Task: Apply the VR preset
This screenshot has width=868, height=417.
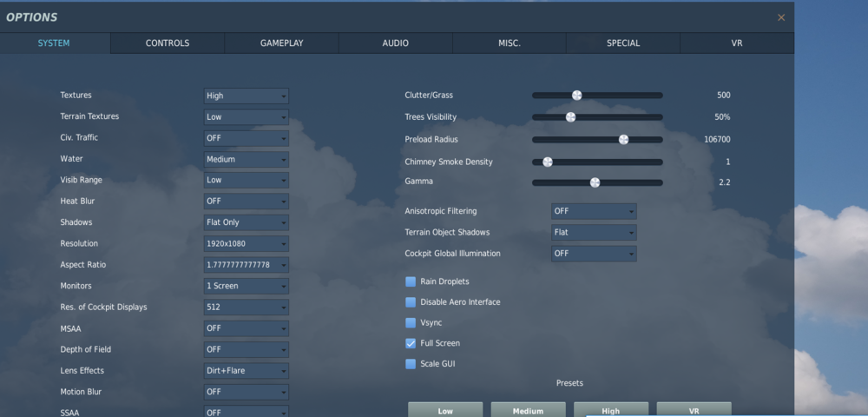Action: pyautogui.click(x=694, y=410)
